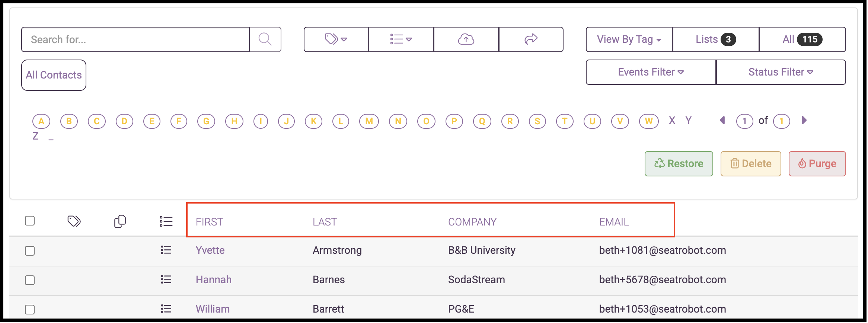Click the tag icon in table header
868x323 pixels.
74,221
